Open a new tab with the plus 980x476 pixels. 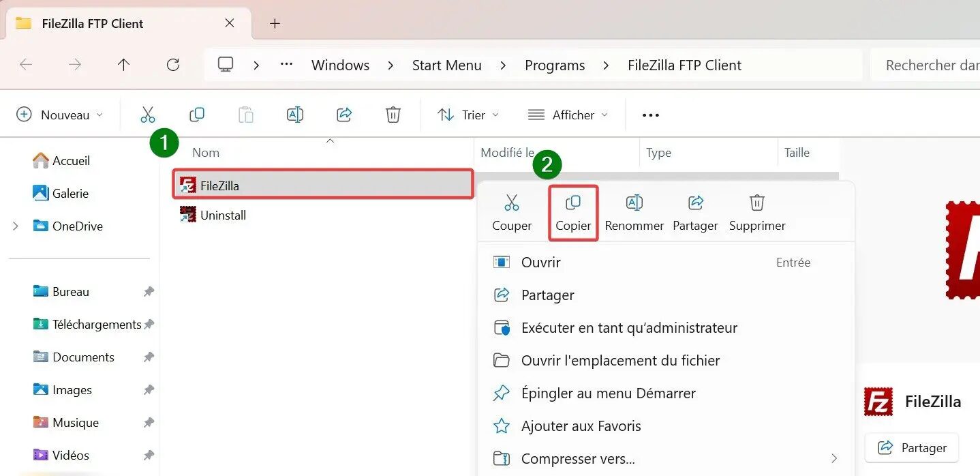(x=275, y=23)
